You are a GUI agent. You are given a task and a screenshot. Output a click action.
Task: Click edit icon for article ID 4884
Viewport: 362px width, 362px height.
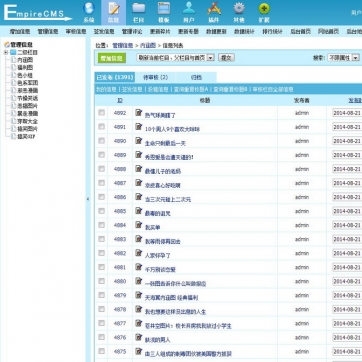coord(139,225)
